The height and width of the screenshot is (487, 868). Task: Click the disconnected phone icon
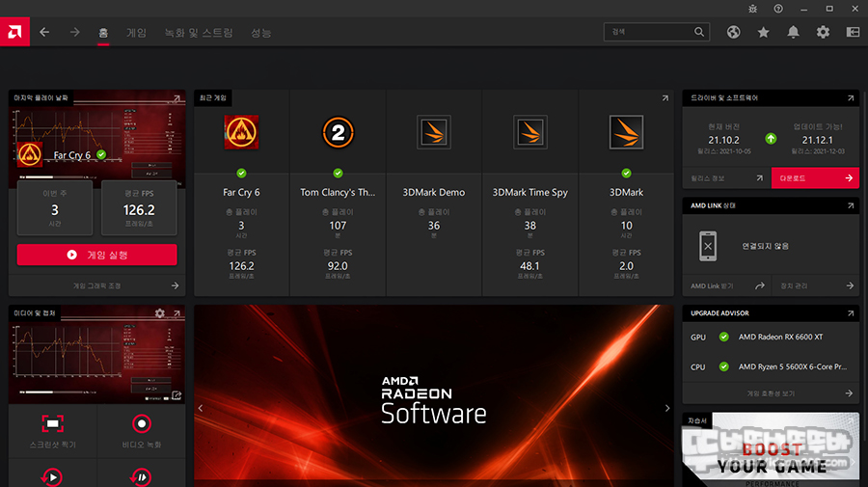coord(708,246)
